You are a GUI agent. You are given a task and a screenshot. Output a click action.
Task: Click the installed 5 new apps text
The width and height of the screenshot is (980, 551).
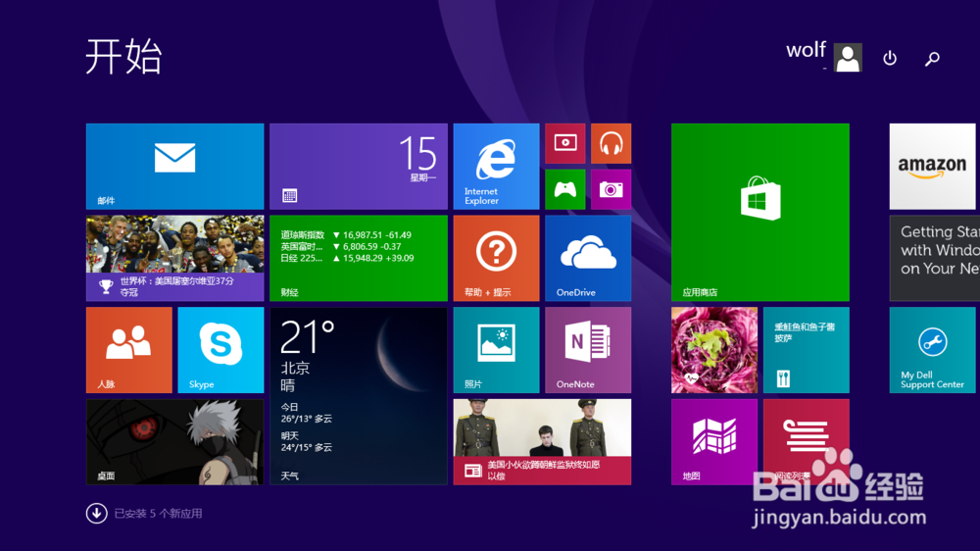tap(158, 514)
